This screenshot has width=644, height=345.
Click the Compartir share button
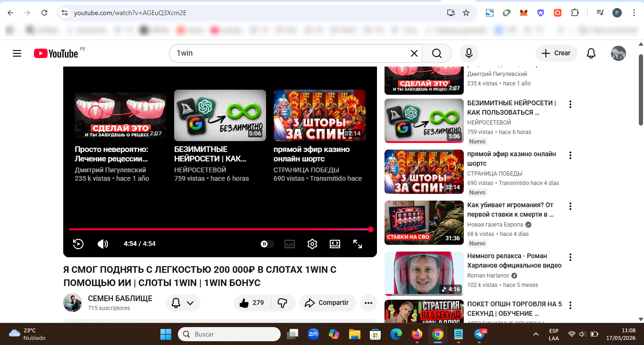tap(327, 303)
